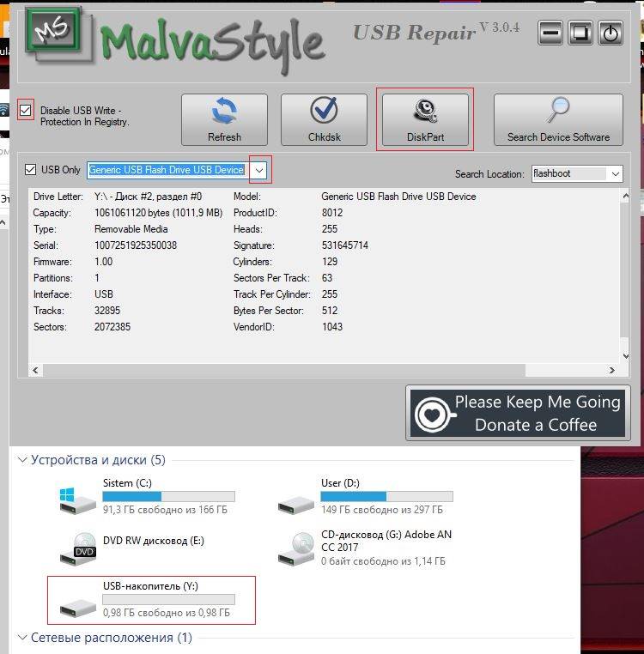Viewport: 644px width, 654px height.
Task: Click the Signature value 531645714
Action: (344, 245)
